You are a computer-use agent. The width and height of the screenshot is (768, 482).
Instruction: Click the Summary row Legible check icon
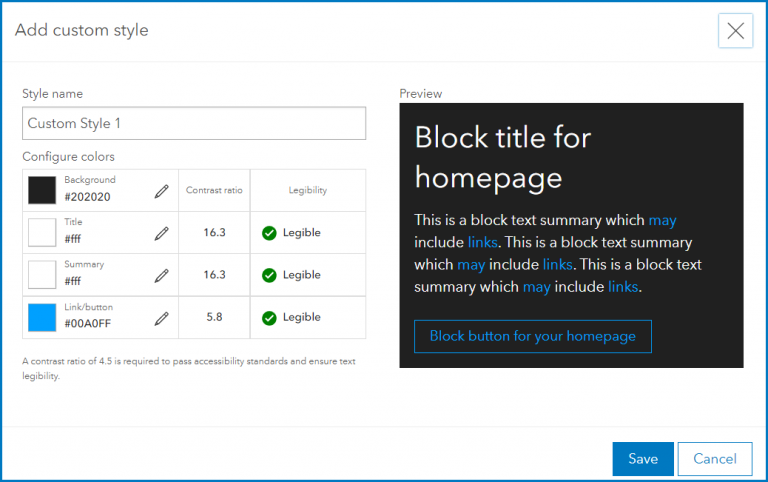[269, 275]
